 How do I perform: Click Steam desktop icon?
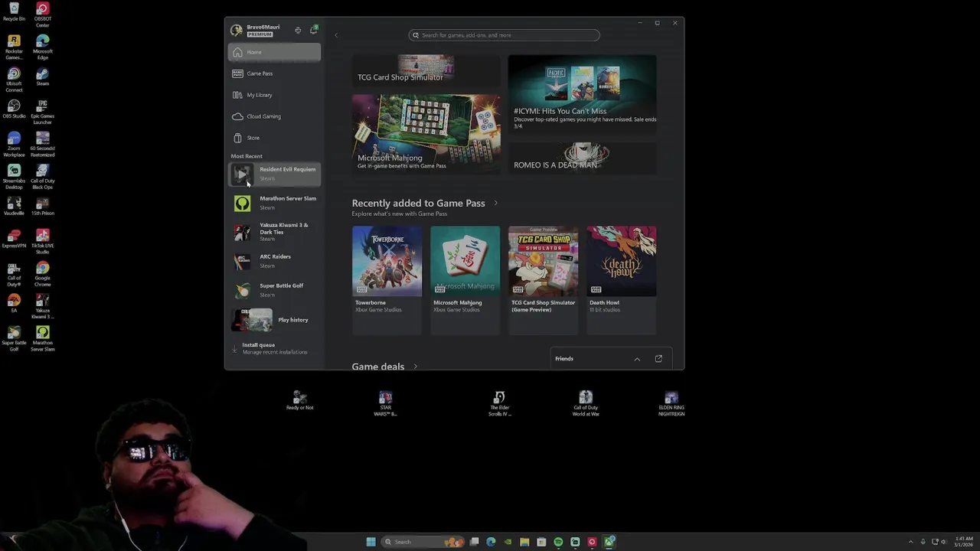coord(43,77)
